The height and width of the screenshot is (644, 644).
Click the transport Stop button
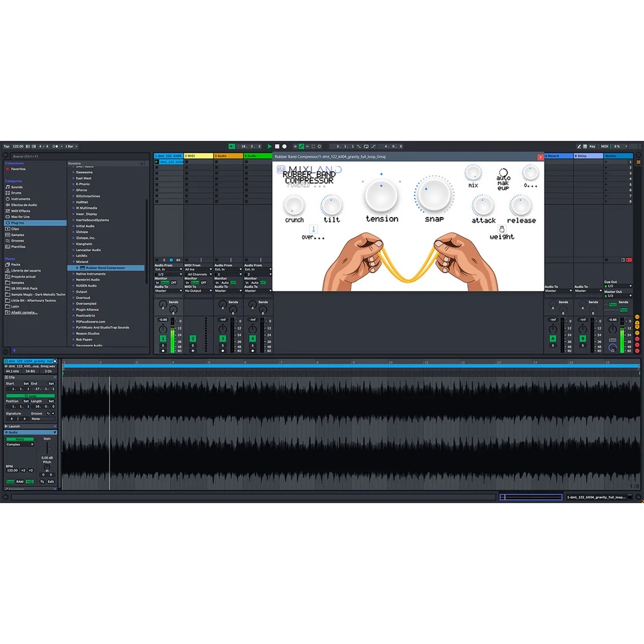point(277,146)
